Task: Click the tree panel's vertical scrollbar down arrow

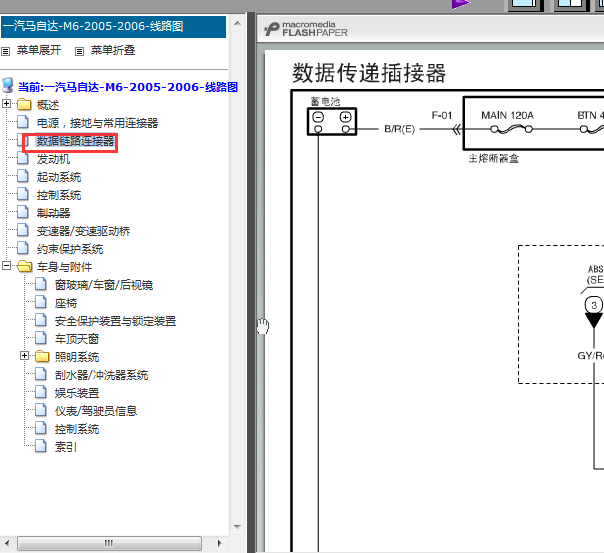Action: pos(237,526)
